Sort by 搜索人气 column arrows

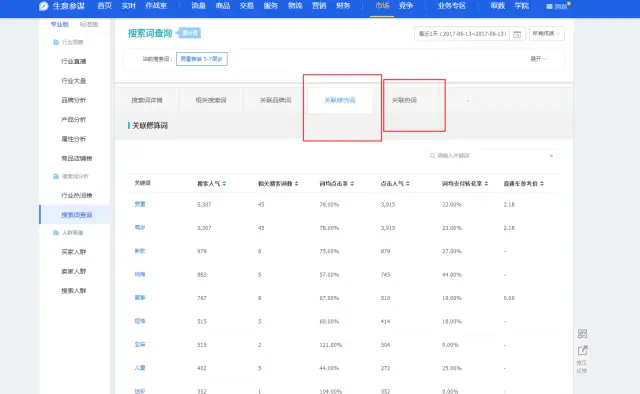click(224, 184)
